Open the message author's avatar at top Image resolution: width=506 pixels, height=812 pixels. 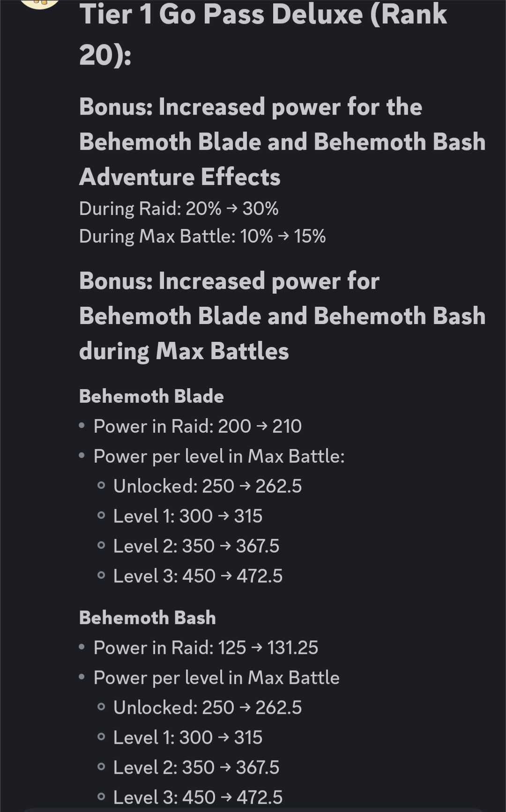coord(41,3)
